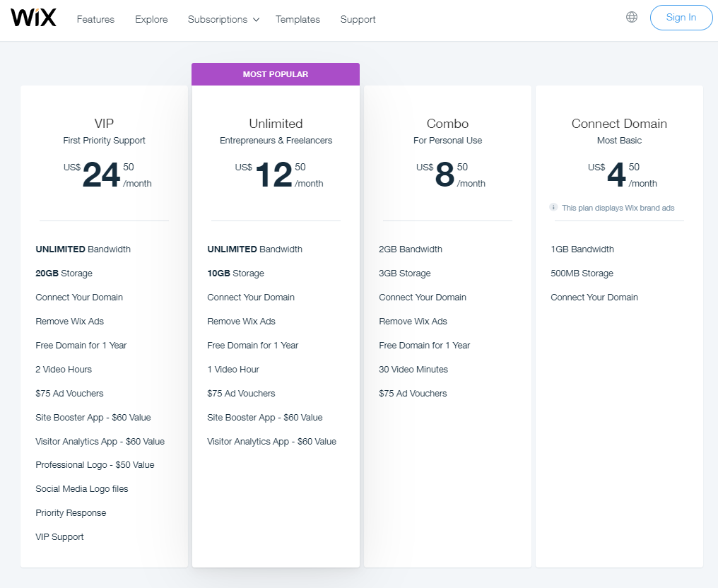Click the First Priority Support subtitle
The height and width of the screenshot is (588, 718).
click(104, 141)
